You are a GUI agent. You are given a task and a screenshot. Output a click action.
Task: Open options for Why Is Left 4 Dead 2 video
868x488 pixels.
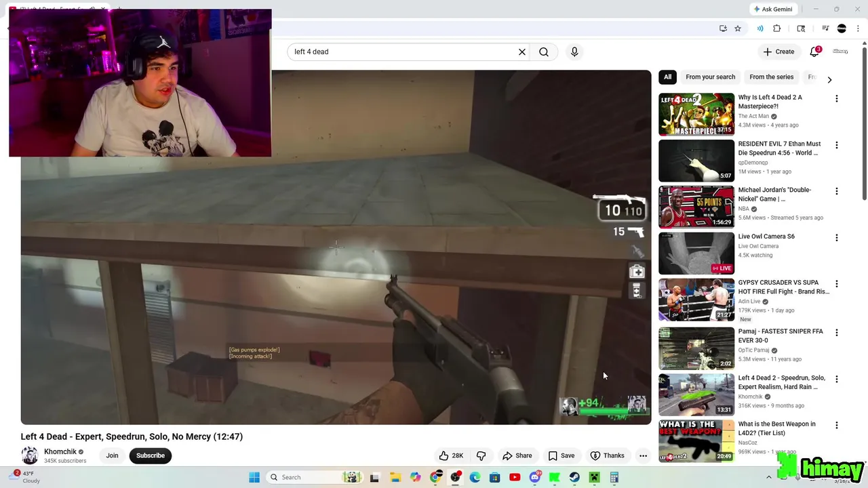point(836,99)
